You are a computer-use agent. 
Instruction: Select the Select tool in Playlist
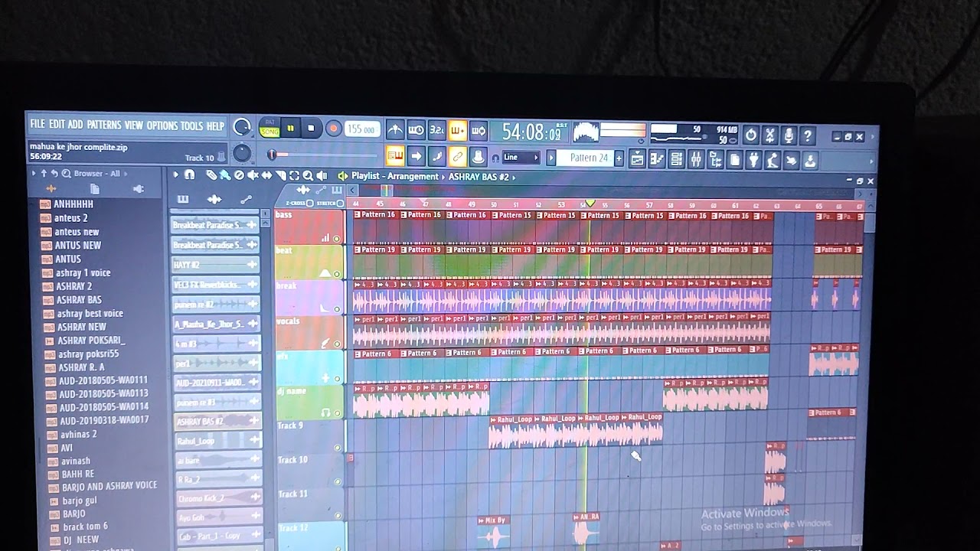(x=294, y=175)
